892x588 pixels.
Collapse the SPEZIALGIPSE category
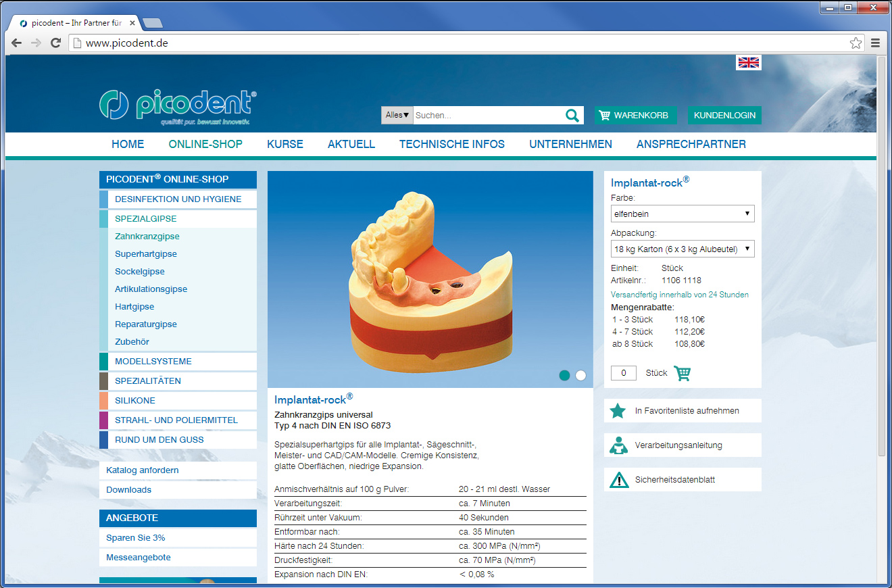pyautogui.click(x=178, y=219)
